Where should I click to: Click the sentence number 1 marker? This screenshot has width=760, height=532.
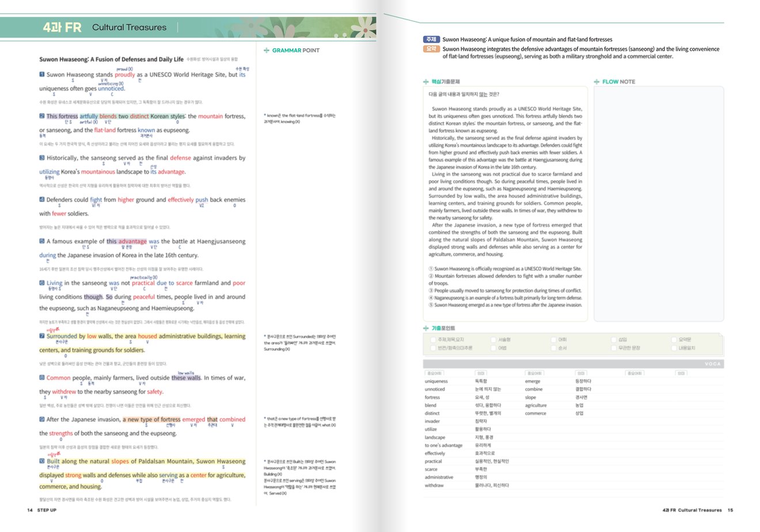click(x=42, y=74)
